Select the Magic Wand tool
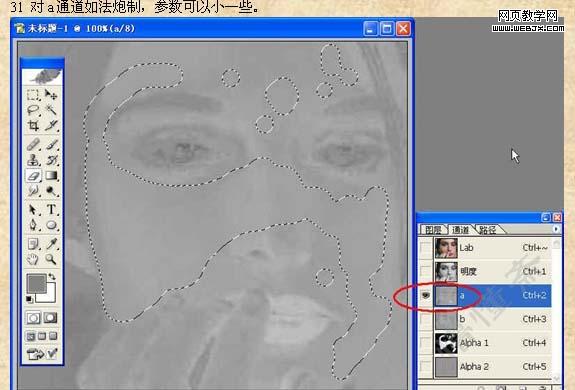 51,110
